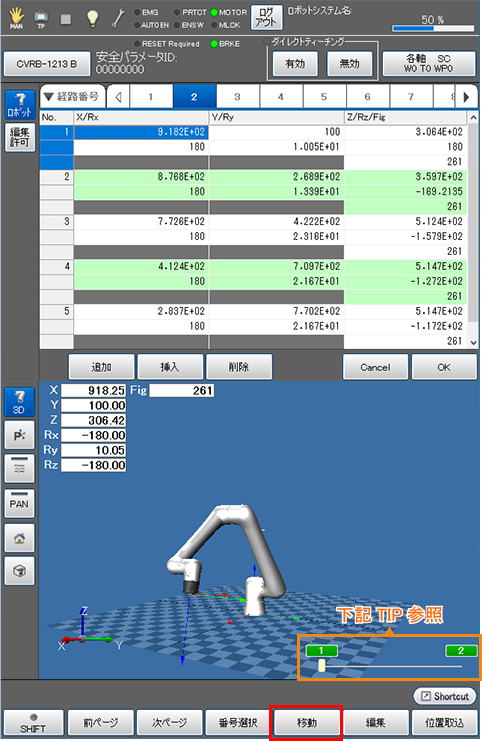482x741 pixels.
Task: Click the 位置取込 button
Action: 444,723
